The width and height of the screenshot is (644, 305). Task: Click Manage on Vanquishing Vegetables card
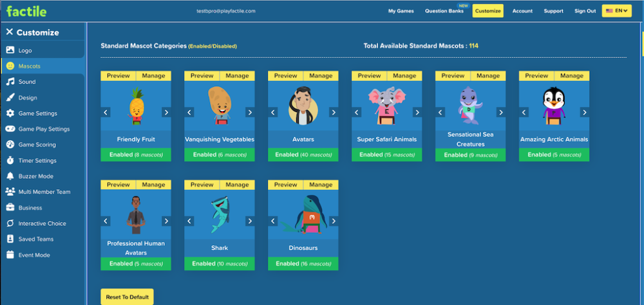(x=238, y=75)
